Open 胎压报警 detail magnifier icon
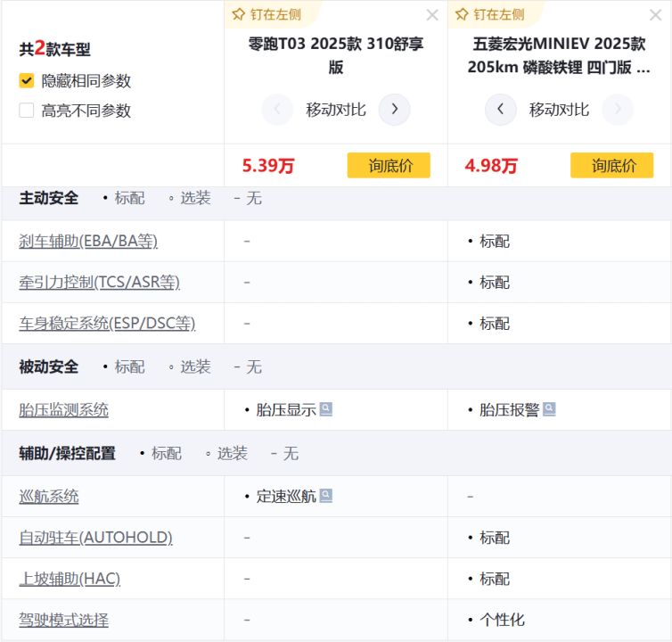 click(x=549, y=409)
